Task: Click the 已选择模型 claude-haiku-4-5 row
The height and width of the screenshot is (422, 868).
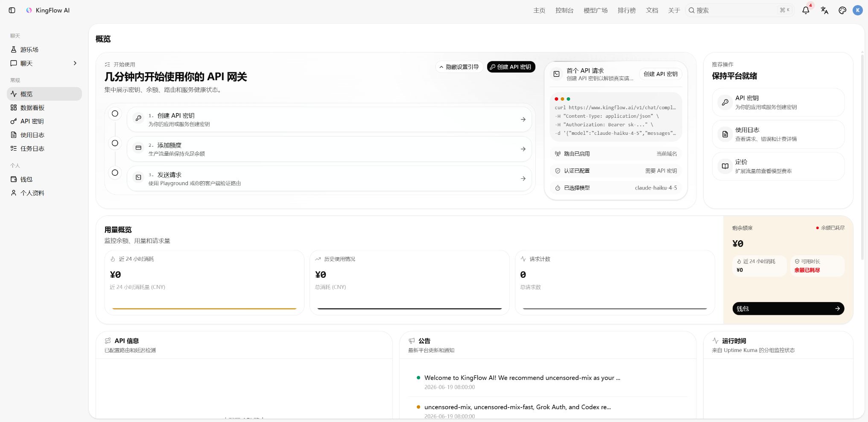Action: (616, 188)
